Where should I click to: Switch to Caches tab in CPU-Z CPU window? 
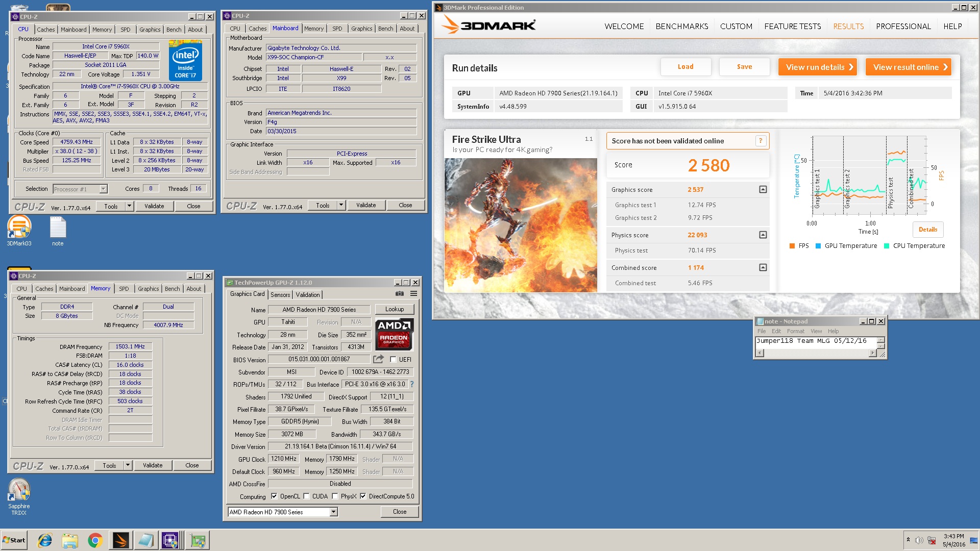click(x=46, y=30)
